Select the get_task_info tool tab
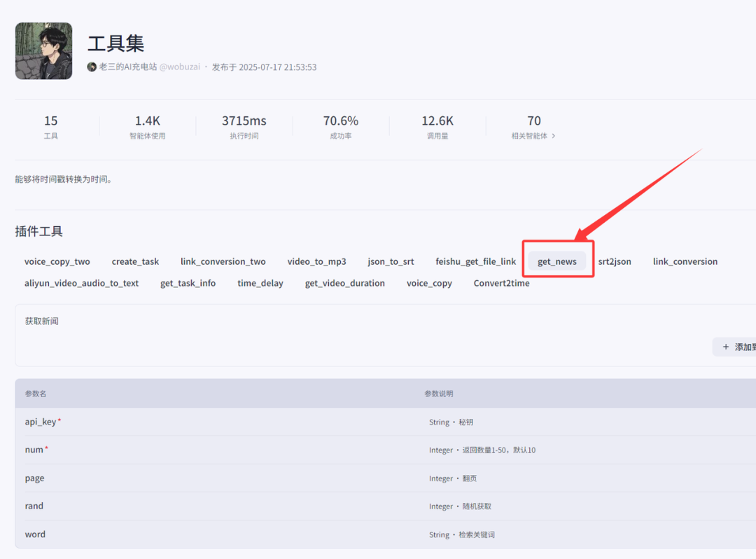 click(x=188, y=283)
